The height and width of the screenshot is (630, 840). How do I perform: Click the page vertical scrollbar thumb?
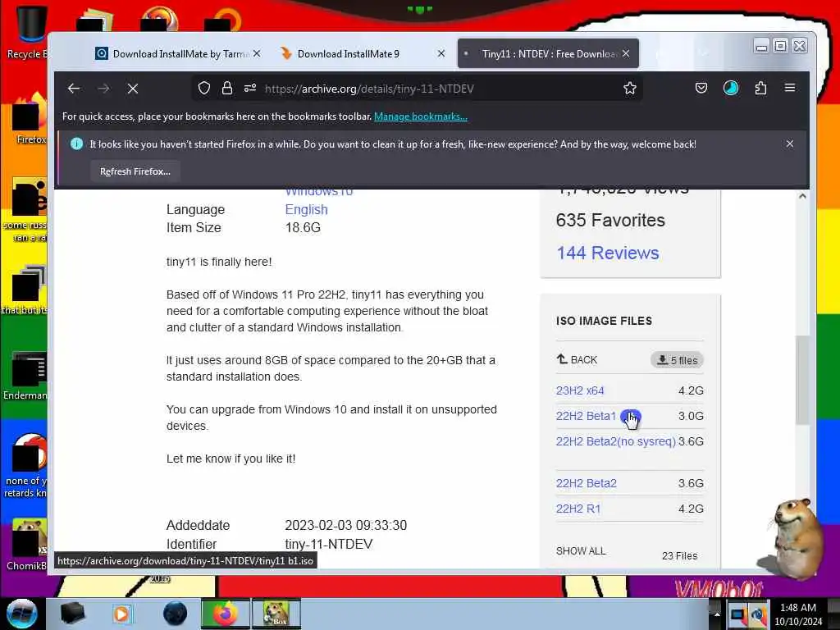(802, 381)
